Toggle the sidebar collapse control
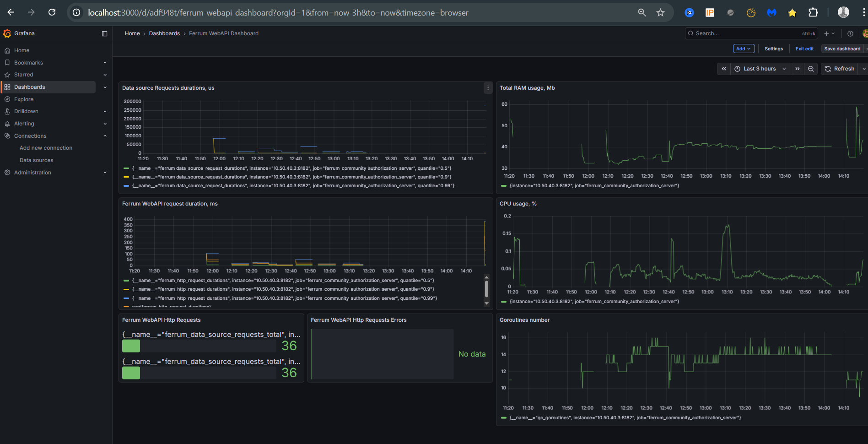This screenshot has width=868, height=444. pos(105,33)
